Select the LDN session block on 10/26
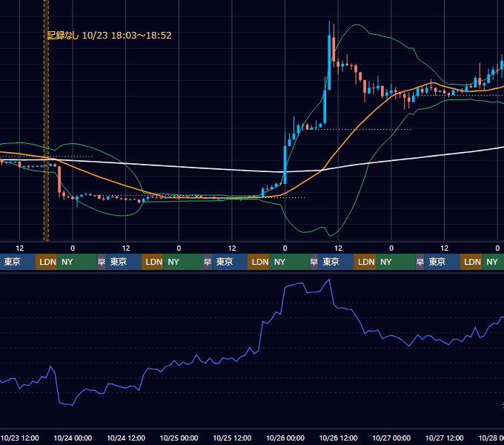This screenshot has height=445, width=504. tap(365, 262)
